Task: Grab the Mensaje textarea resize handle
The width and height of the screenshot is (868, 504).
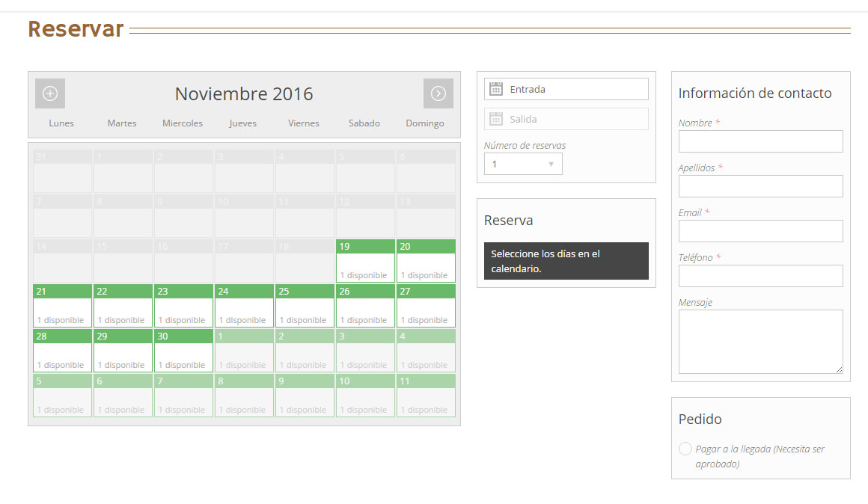Action: (840, 369)
